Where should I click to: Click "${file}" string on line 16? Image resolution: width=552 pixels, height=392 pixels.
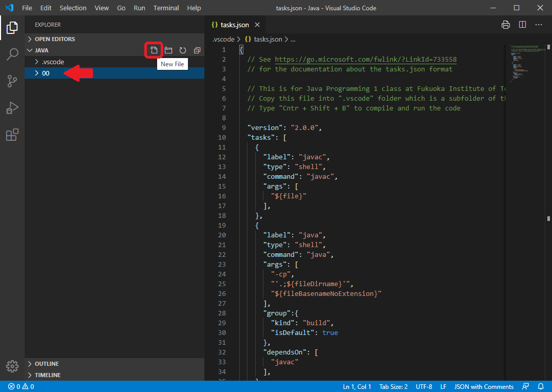click(x=289, y=196)
